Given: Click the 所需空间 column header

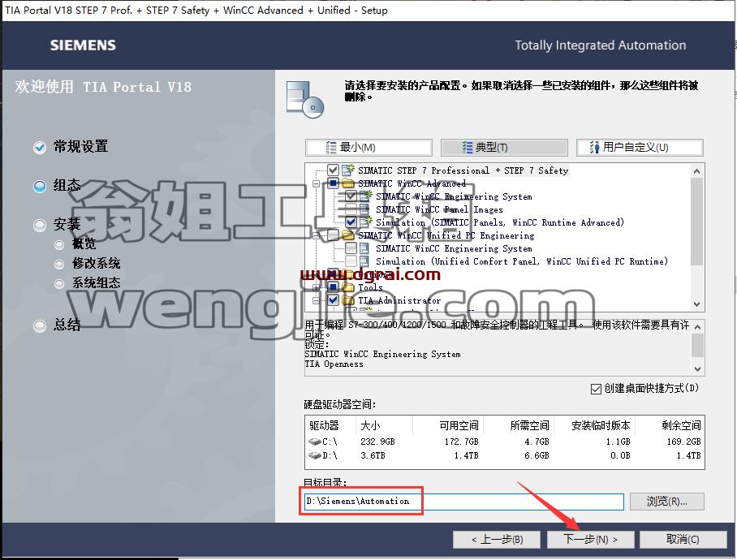Looking at the screenshot, I should (x=530, y=425).
